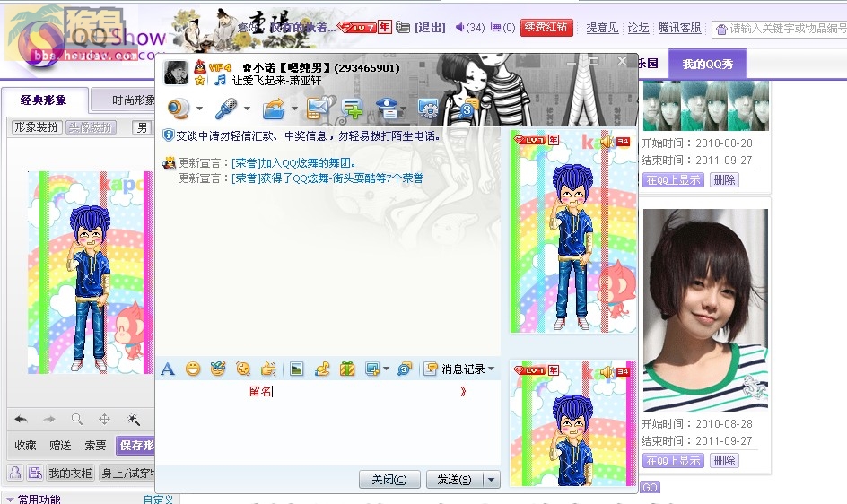Open the 我的QQ秀 tab
The width and height of the screenshot is (847, 504).
tap(708, 65)
